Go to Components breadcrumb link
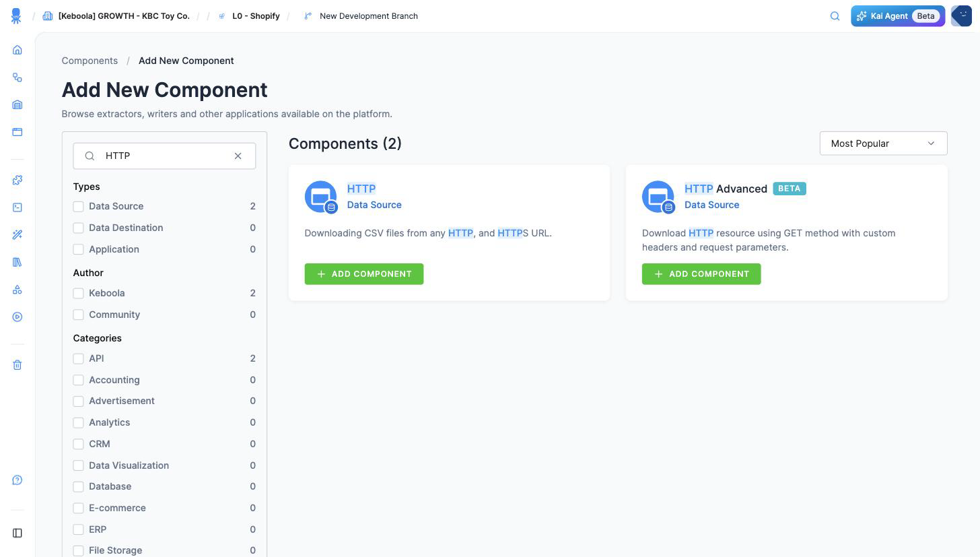This screenshot has width=980, height=557. coord(90,61)
